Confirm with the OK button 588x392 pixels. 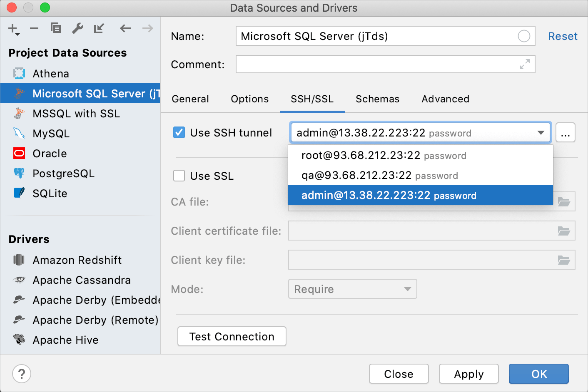tap(539, 374)
